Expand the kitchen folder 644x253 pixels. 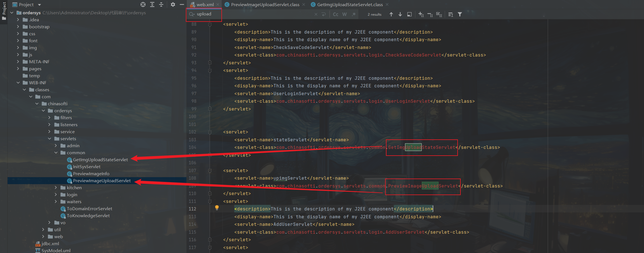(x=56, y=188)
